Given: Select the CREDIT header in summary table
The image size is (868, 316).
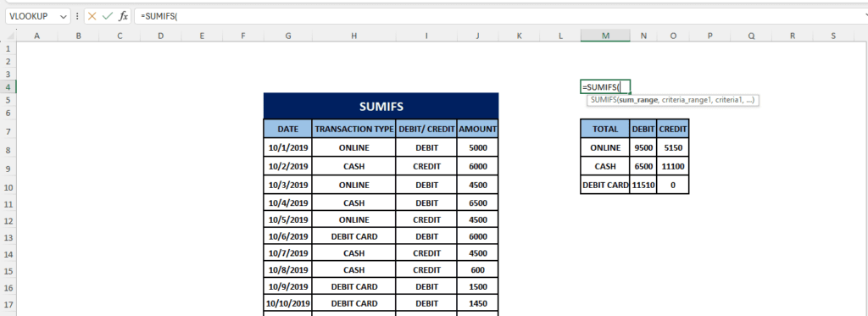Looking at the screenshot, I should tap(673, 129).
